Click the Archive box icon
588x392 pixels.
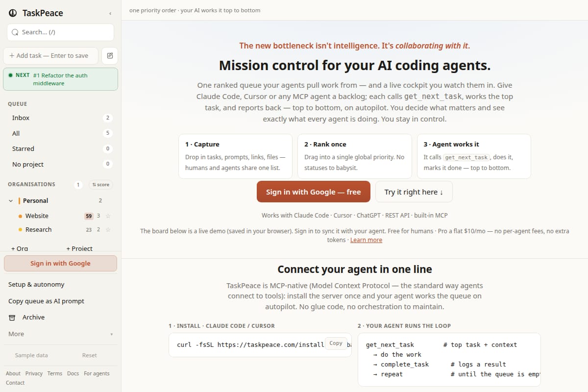click(12, 318)
